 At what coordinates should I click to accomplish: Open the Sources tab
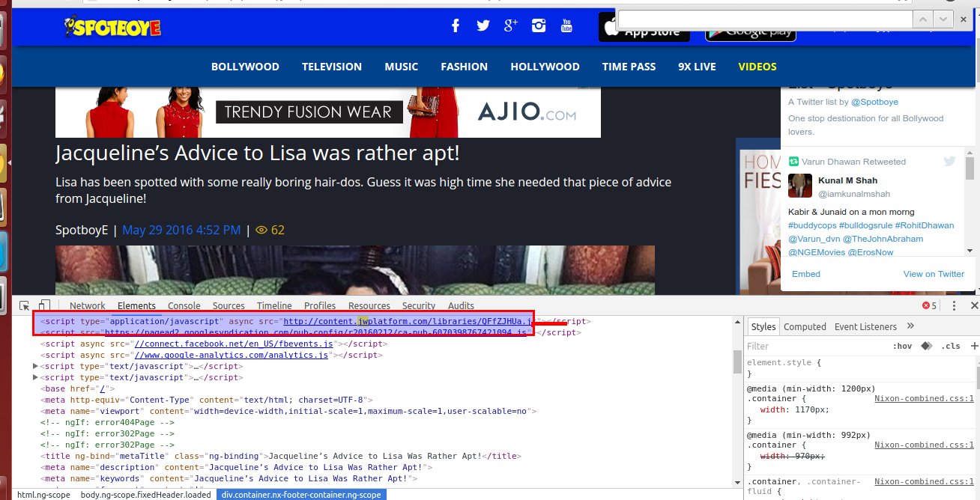click(x=229, y=305)
